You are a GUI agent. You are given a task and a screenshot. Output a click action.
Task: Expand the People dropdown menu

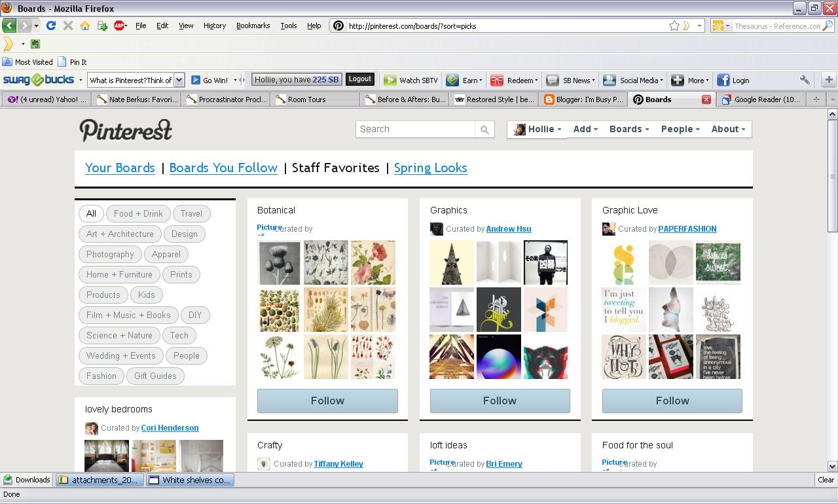pos(680,130)
